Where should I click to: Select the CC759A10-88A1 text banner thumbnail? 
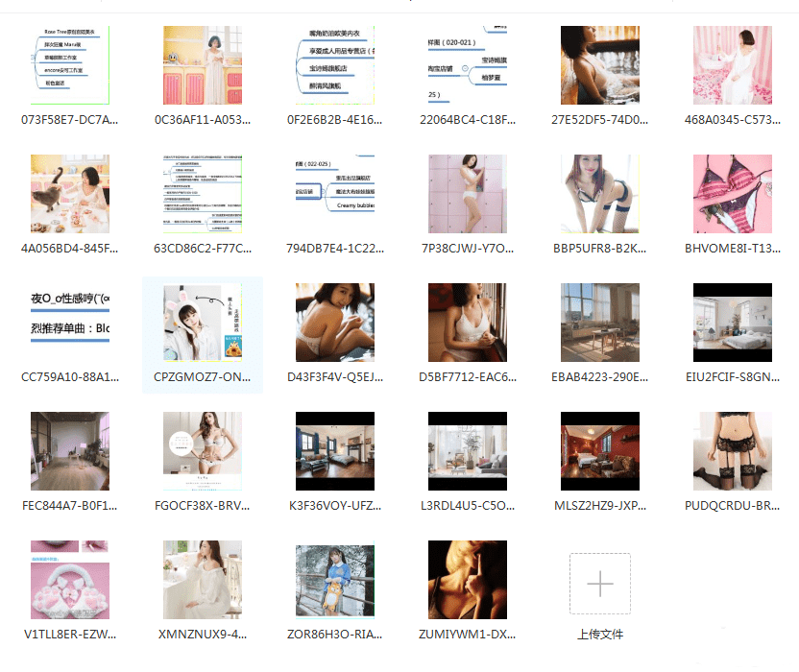(x=70, y=323)
